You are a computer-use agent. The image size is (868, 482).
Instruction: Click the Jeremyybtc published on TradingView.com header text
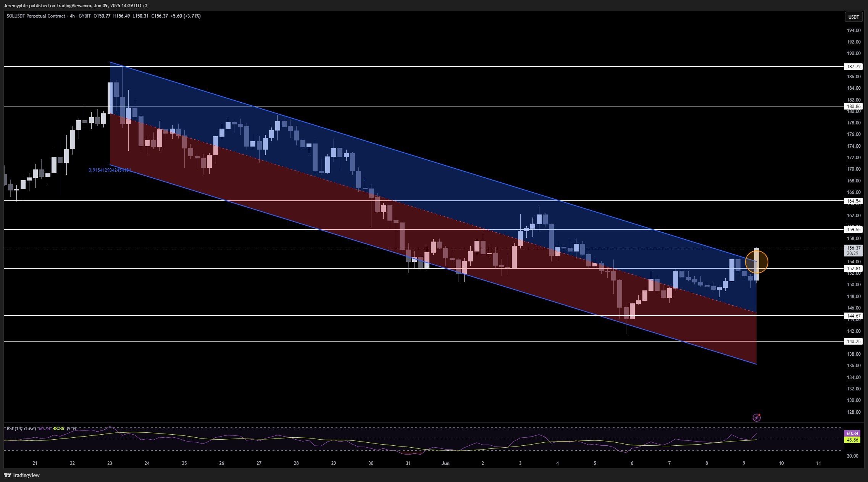pyautogui.click(x=75, y=5)
